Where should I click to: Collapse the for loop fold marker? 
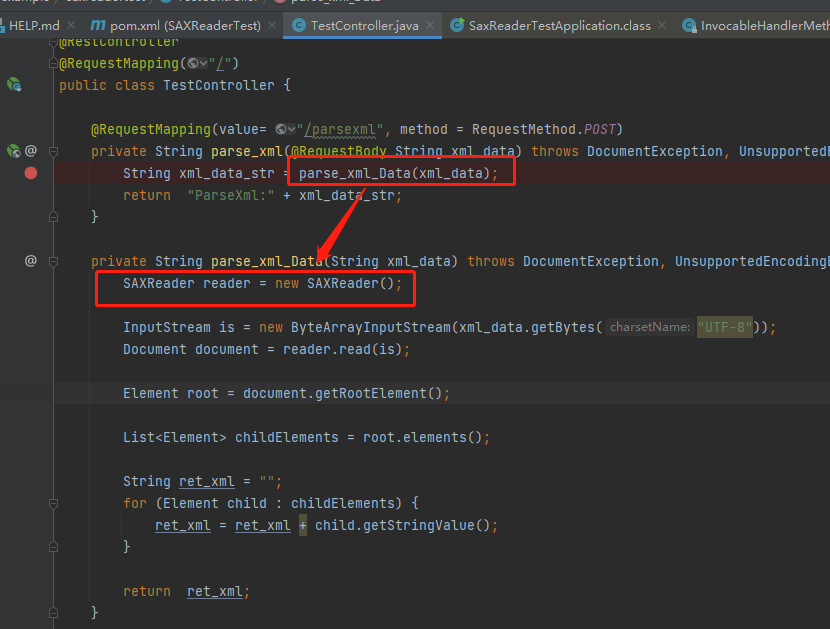pyautogui.click(x=53, y=504)
